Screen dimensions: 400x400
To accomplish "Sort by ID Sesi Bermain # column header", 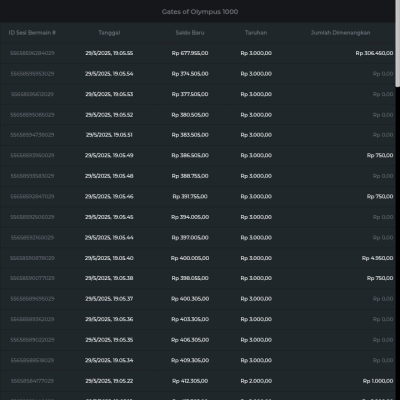I will 32,33.
